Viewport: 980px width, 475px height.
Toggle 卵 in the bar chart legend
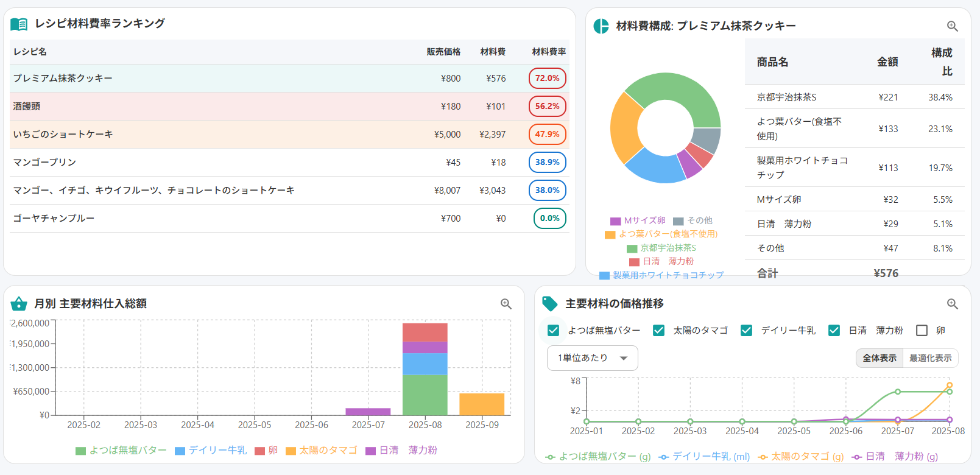[x=266, y=450]
